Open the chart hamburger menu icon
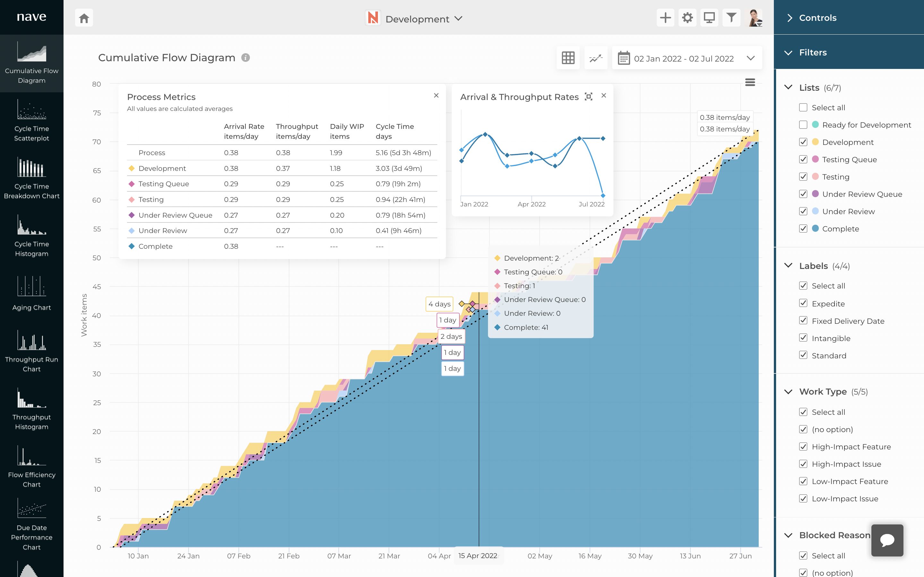 pyautogui.click(x=750, y=82)
